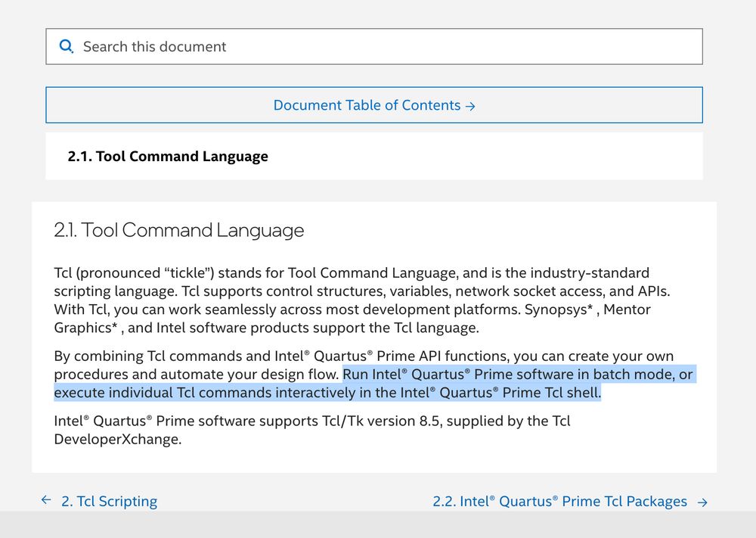Open the Document Table of Contents
This screenshot has height=538, width=756.
[x=374, y=105]
